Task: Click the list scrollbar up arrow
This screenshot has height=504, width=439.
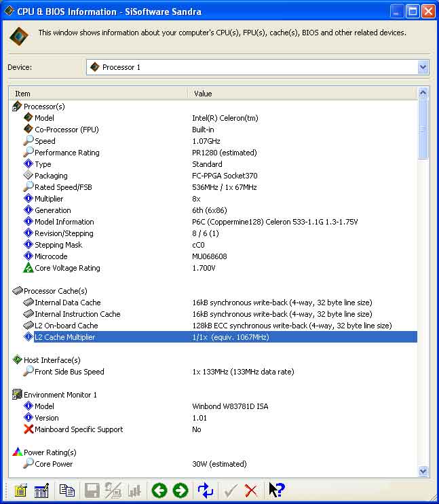Action: [423, 93]
